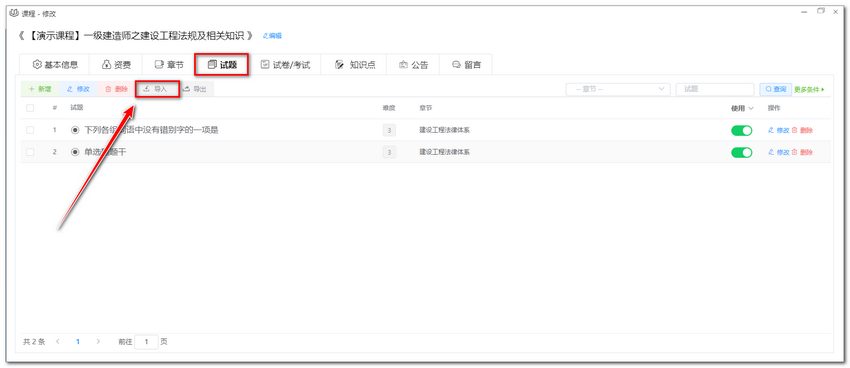The height and width of the screenshot is (368, 850).
Task: Click single-choice type icon in row 2
Action: pos(75,152)
